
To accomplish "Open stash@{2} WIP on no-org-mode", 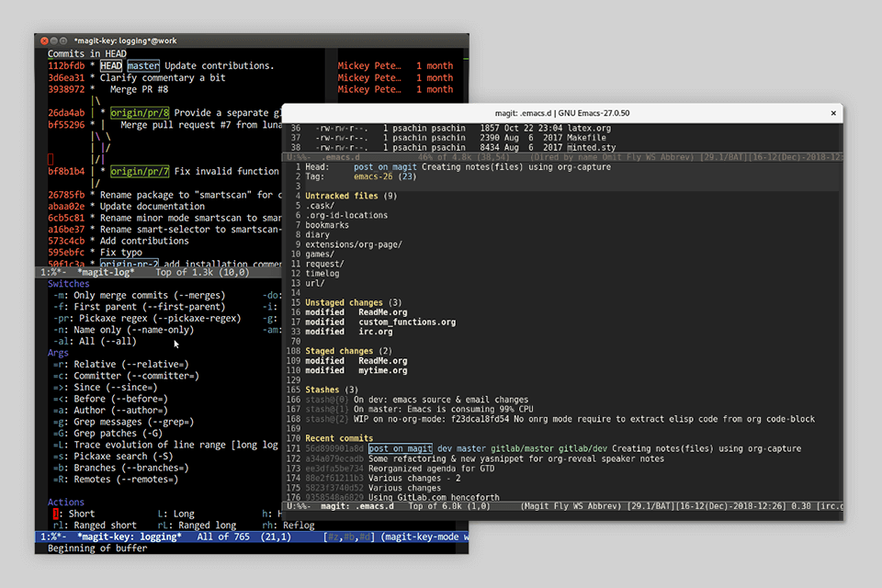I will point(560,419).
